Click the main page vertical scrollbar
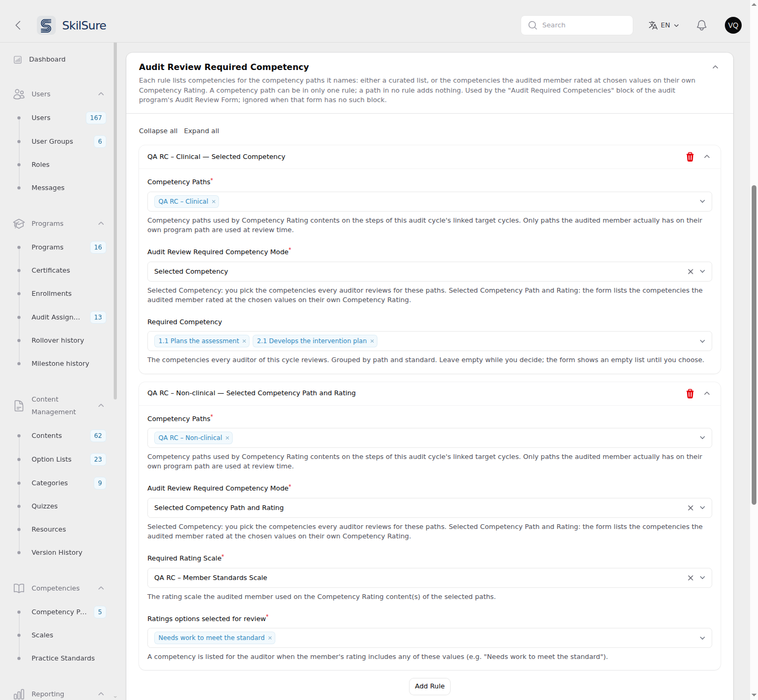The width and height of the screenshot is (758, 700). 754,345
